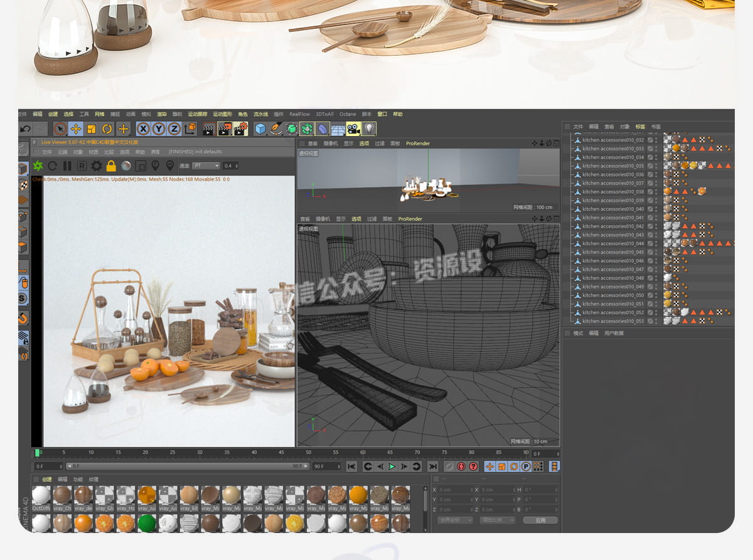Open the world coordinate dropdown below X Y Z

[x=455, y=520]
